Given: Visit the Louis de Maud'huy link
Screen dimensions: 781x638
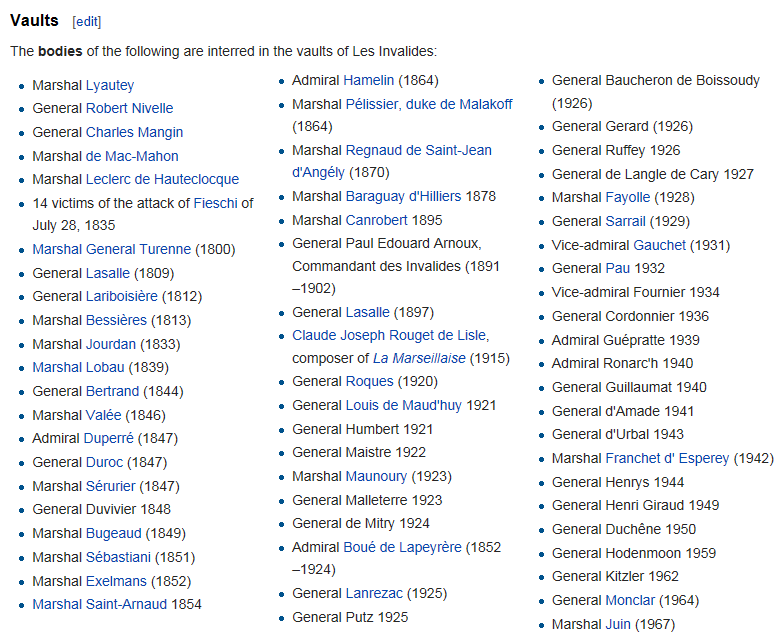Looking at the screenshot, I should pos(404,405).
